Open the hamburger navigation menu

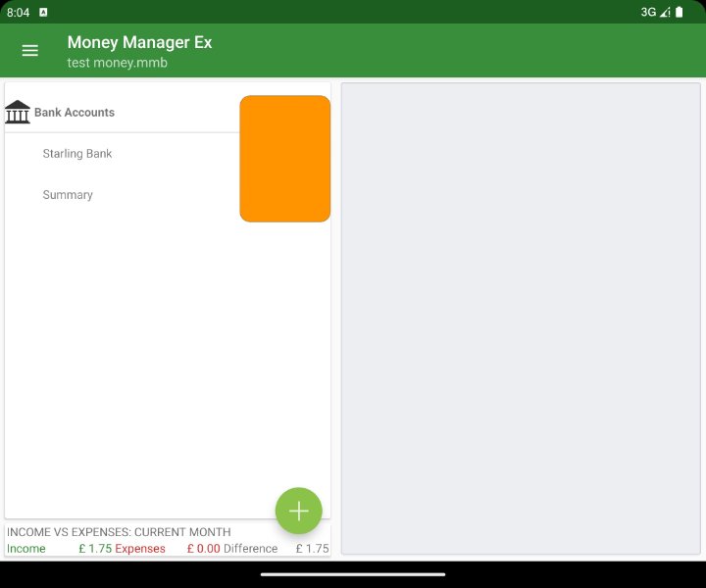[30, 50]
